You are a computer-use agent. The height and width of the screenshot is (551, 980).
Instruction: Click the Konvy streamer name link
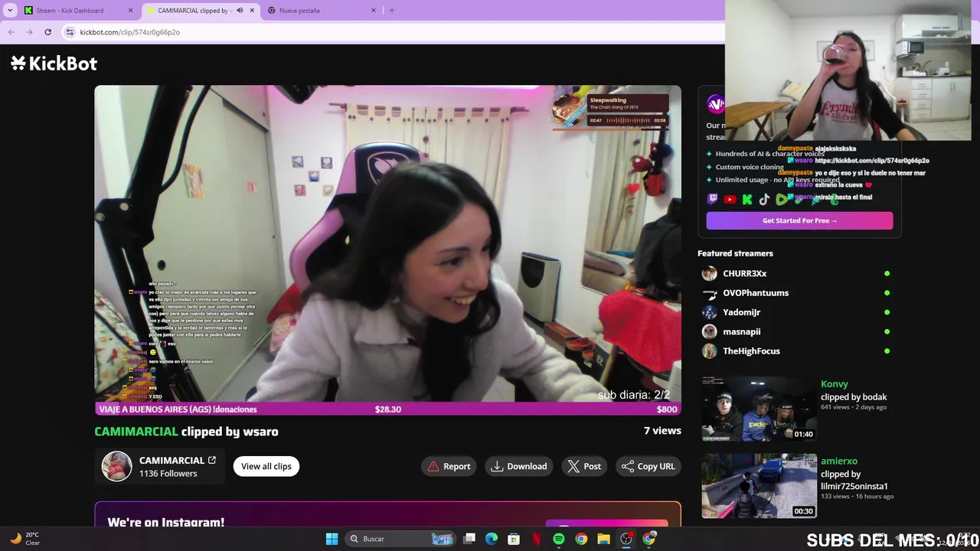point(835,384)
